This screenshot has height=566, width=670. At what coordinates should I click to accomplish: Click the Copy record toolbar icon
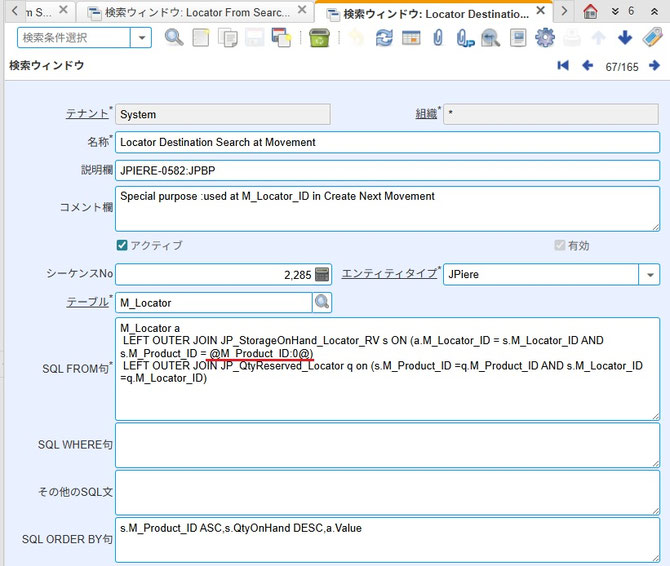(228, 38)
